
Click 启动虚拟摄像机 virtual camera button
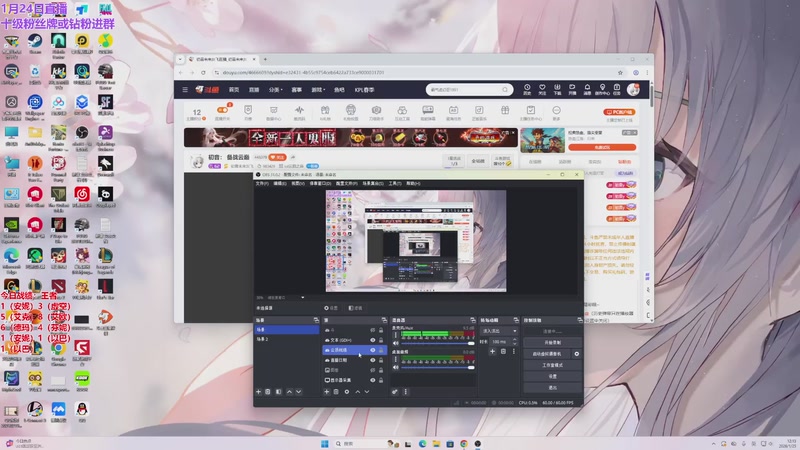coord(547,354)
